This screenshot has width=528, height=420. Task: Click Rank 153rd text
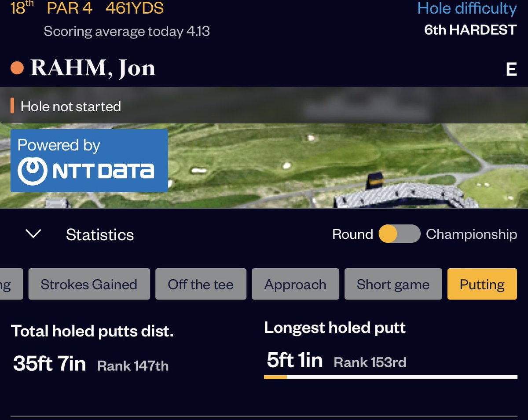tap(370, 362)
